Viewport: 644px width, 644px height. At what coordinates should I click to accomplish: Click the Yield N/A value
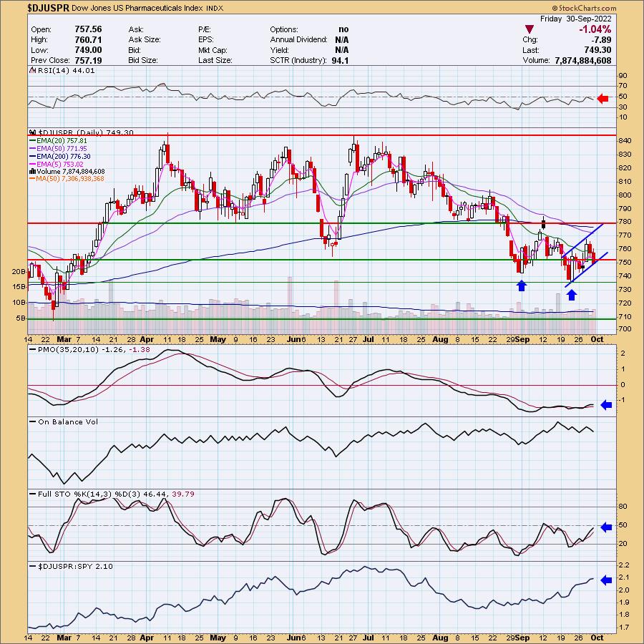[x=342, y=50]
